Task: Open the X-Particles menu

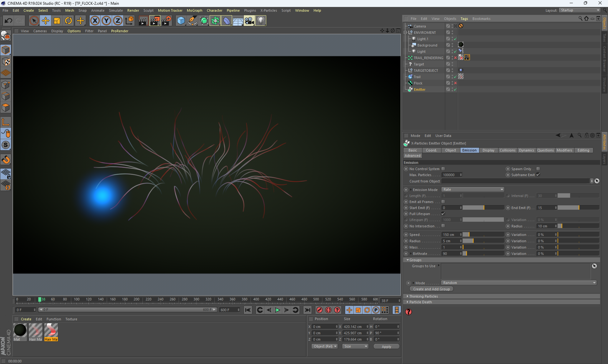Action: coord(269,10)
